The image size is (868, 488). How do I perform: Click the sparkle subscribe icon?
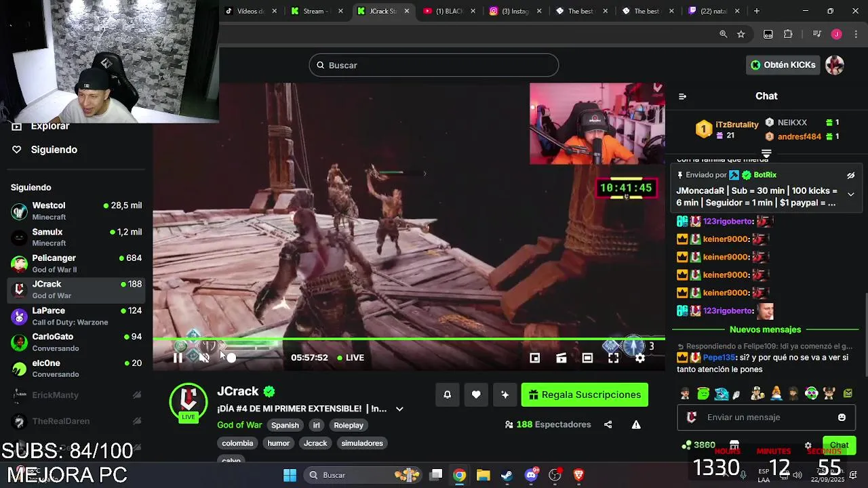click(x=505, y=394)
